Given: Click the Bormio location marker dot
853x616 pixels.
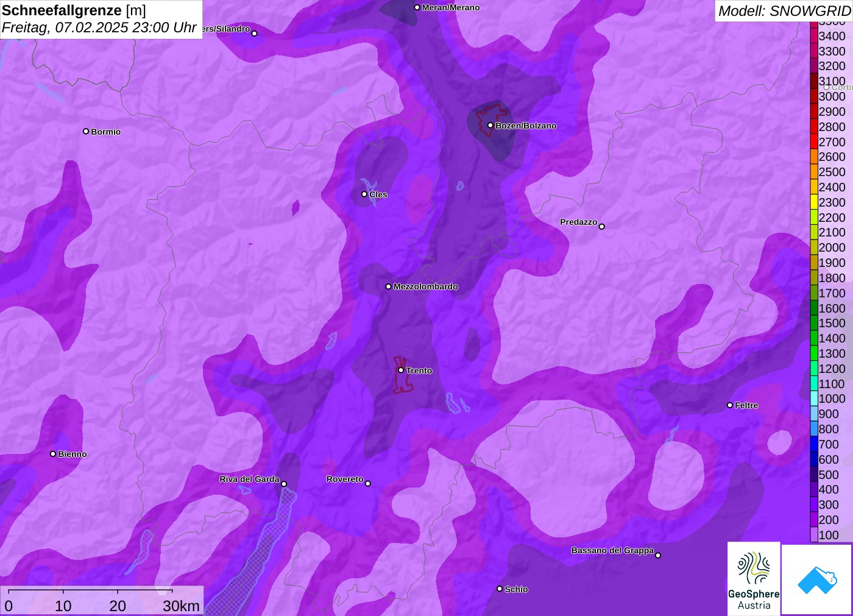Looking at the screenshot, I should (86, 131).
